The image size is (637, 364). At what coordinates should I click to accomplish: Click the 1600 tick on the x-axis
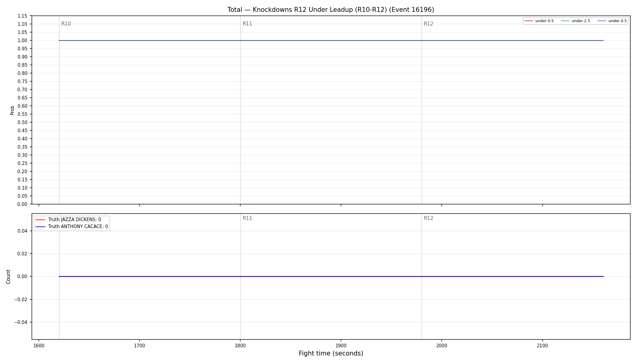[39, 346]
